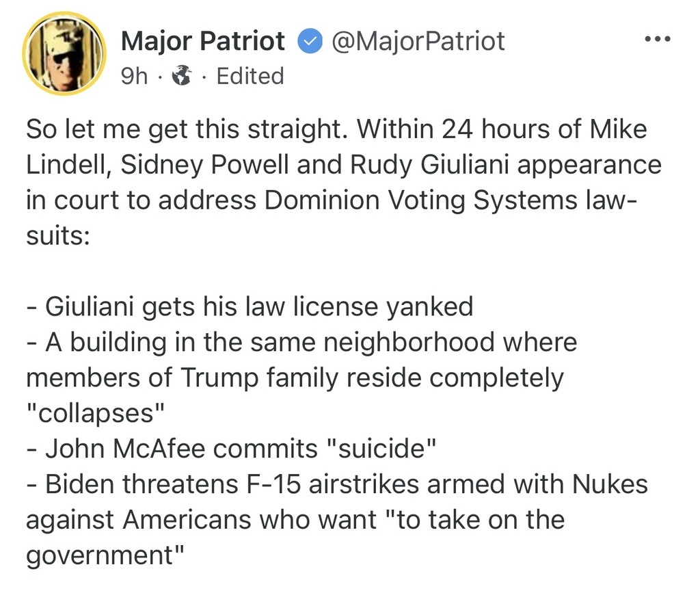Viewport: 700px width, 593px height.
Task: Open the Major Patriot display name link
Action: [203, 42]
